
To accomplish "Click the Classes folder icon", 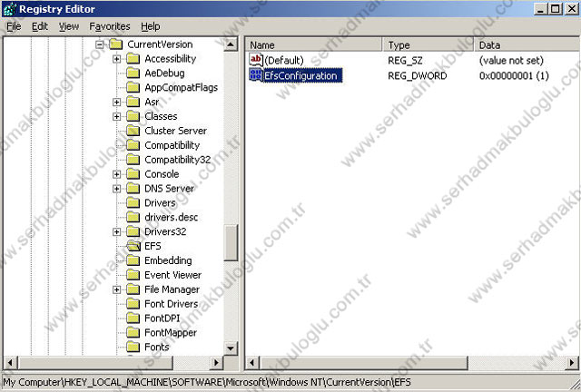I will 133,116.
